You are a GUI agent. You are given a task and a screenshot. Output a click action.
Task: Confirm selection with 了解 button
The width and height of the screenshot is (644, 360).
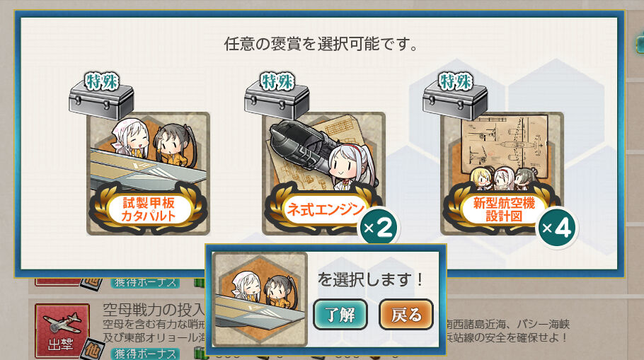pyautogui.click(x=340, y=315)
